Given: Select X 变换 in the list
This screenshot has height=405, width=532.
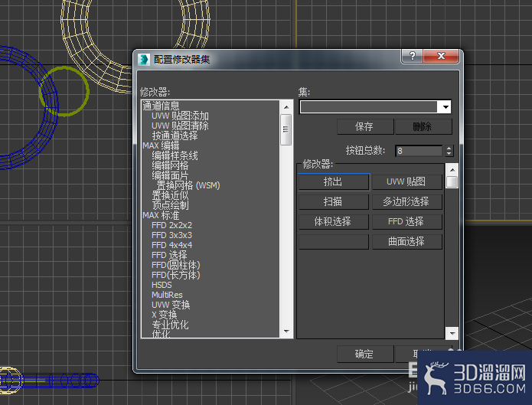Looking at the screenshot, I should click(165, 315).
